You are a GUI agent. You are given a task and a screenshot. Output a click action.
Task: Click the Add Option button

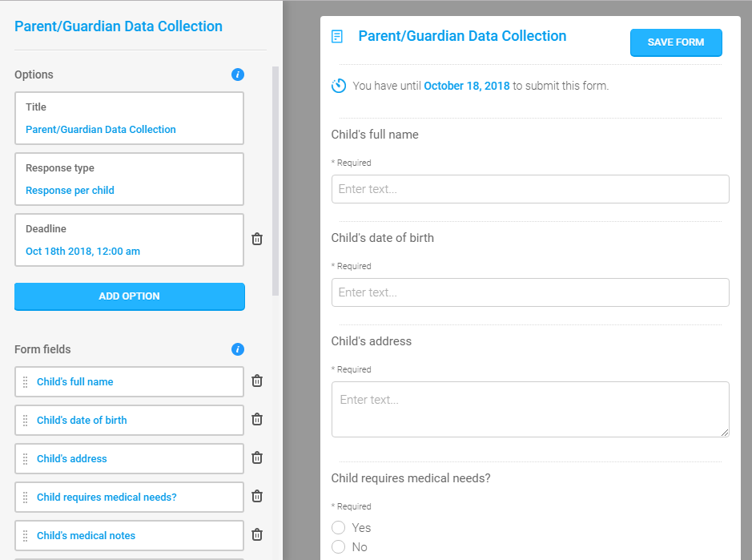point(130,296)
